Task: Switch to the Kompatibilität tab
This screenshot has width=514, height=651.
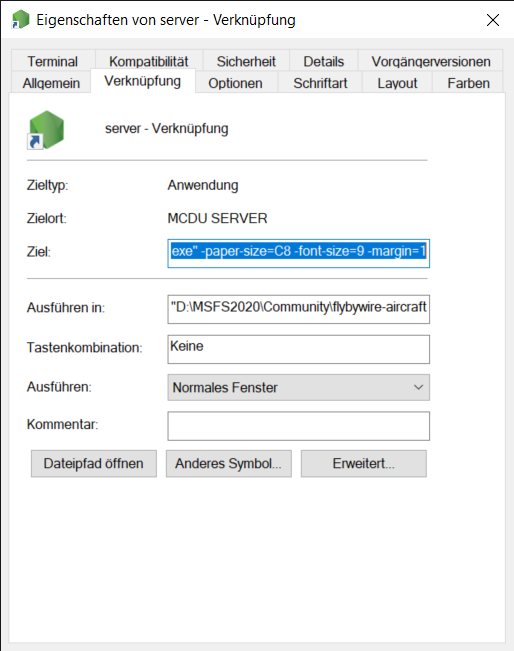Action: point(149,61)
